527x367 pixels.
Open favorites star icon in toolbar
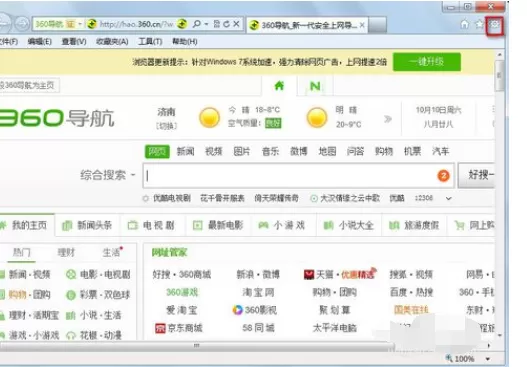[x=479, y=24]
